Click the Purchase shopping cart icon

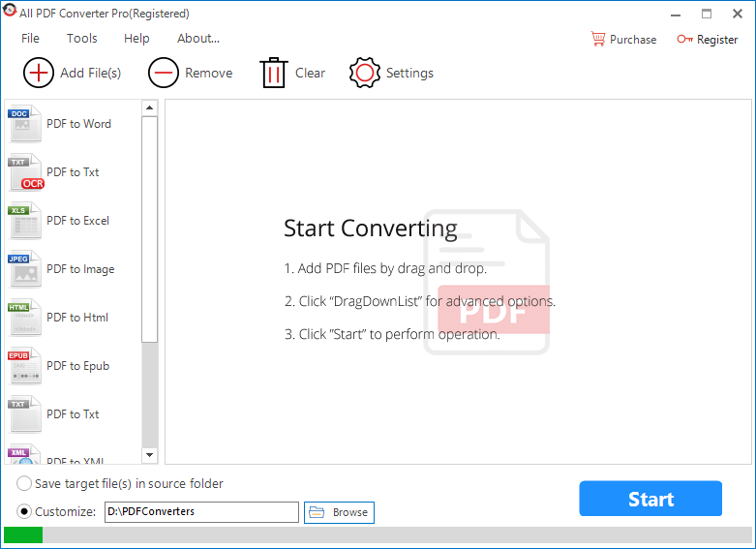click(598, 39)
